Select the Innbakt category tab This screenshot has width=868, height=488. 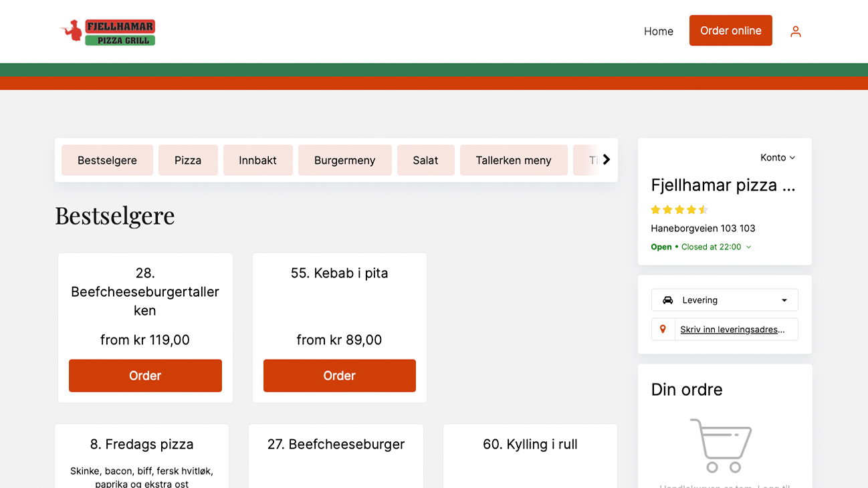[x=257, y=160]
